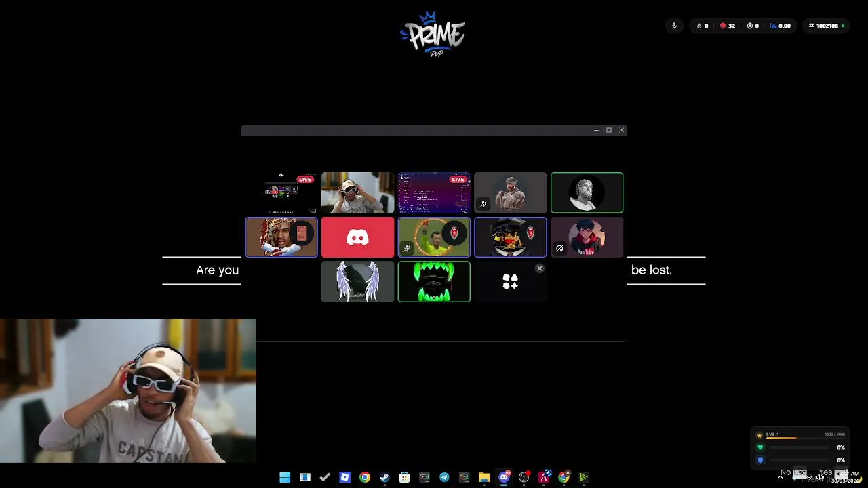Click the crosshair target counter icon
868x488 pixels.
click(x=750, y=26)
